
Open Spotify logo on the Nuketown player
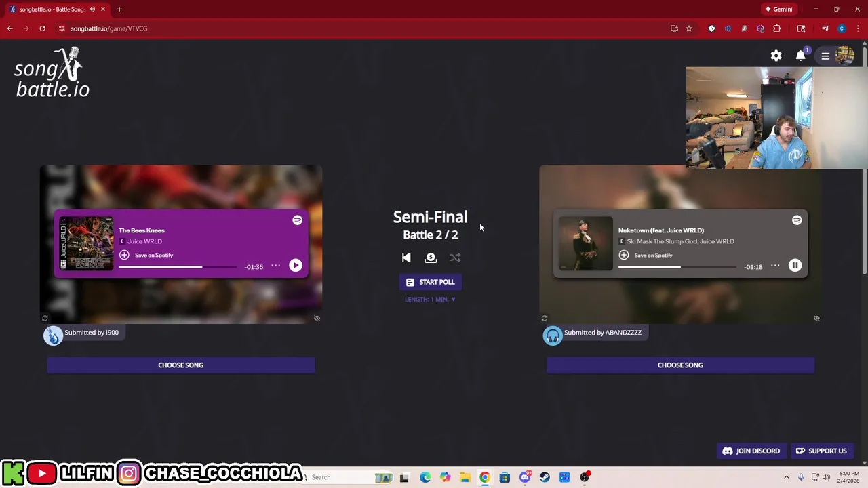[797, 220]
